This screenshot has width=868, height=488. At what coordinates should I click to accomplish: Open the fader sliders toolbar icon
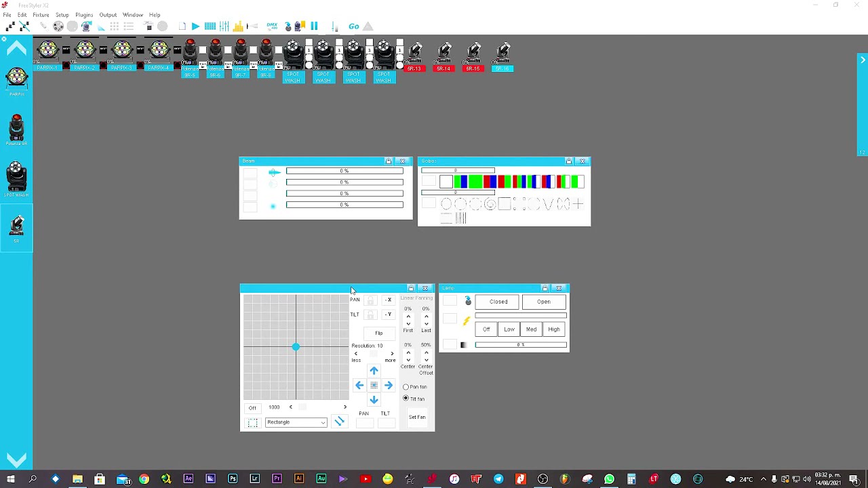(224, 26)
